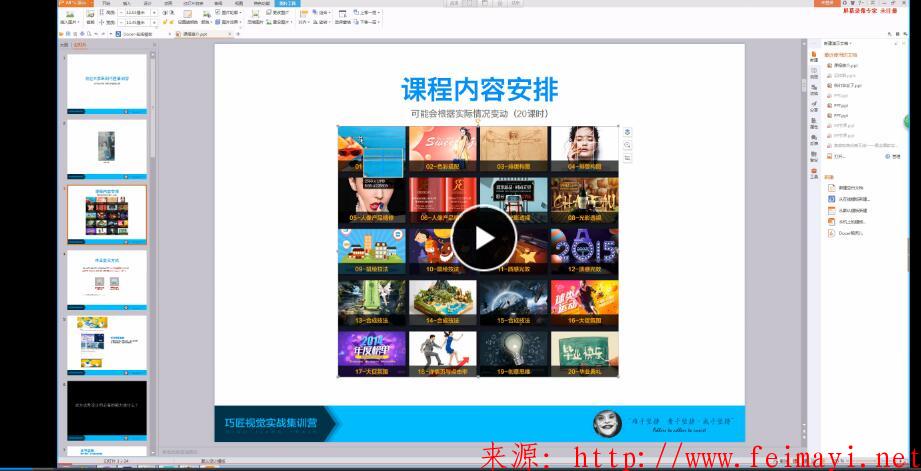
Task: Click the width (宽度) input field
Action: [137, 22]
